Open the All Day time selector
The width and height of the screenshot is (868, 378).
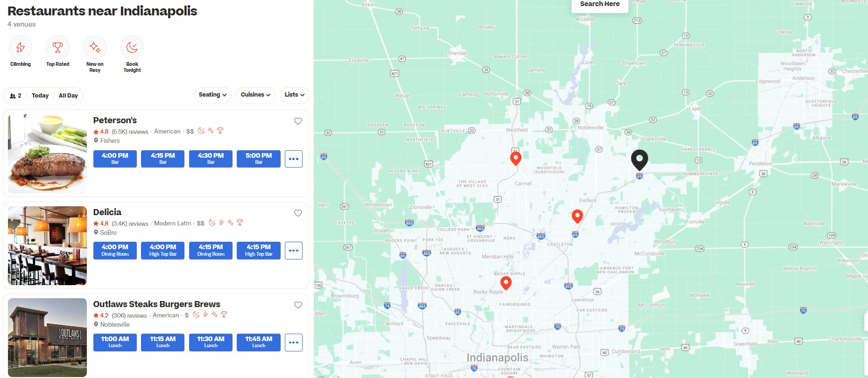click(x=68, y=96)
